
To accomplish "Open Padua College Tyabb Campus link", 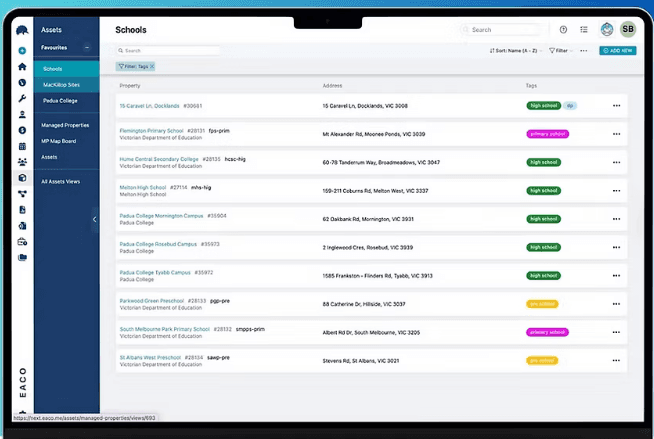I will (x=155, y=272).
